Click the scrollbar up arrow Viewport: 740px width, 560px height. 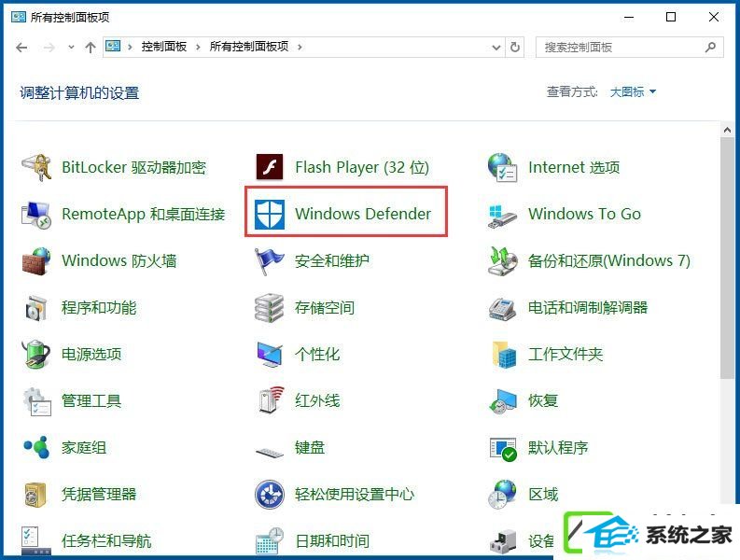[727, 130]
